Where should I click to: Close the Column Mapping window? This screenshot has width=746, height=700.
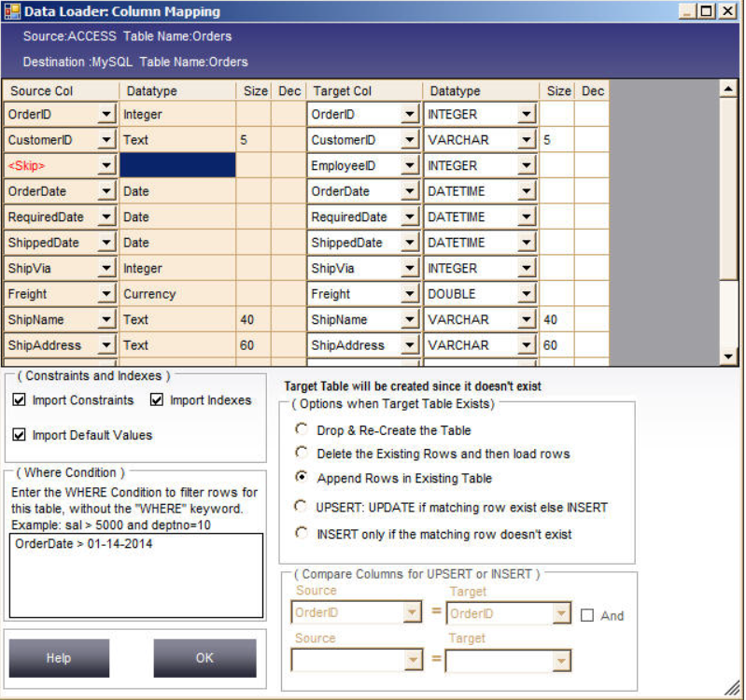[728, 10]
